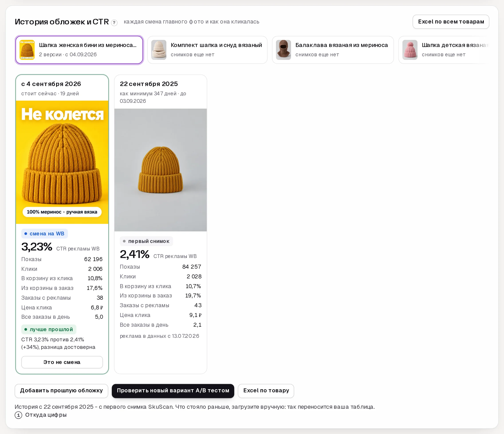The image size is (504, 434).
Task: Click Все заказы в день value 2,1
Action: click(197, 325)
